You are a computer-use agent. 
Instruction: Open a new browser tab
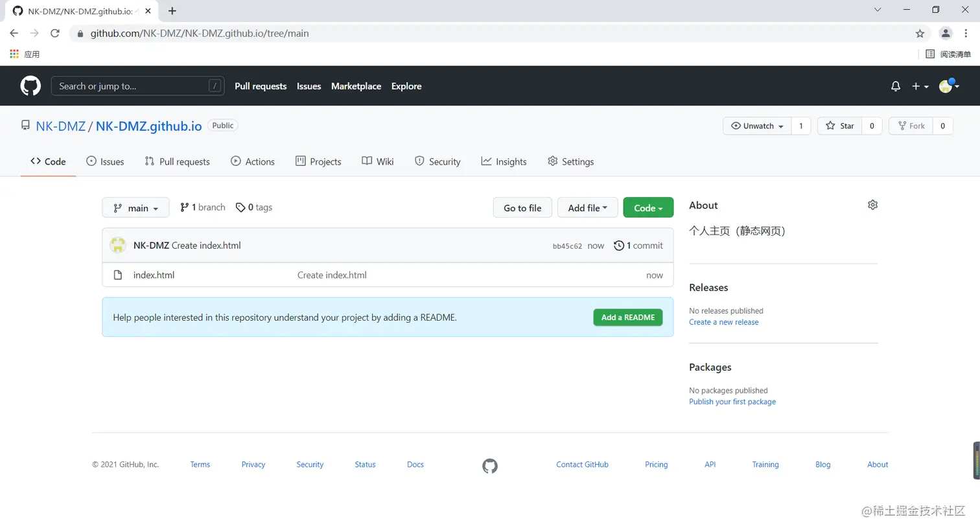coord(172,11)
